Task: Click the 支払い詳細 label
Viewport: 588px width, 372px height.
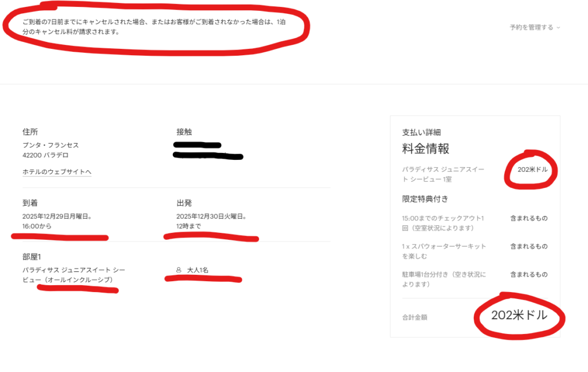Action: click(421, 132)
